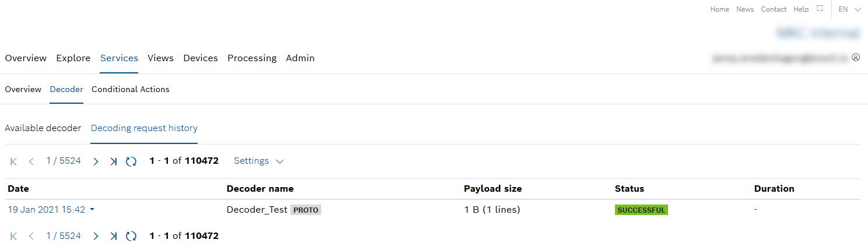Click the Date column header

[x=18, y=189]
